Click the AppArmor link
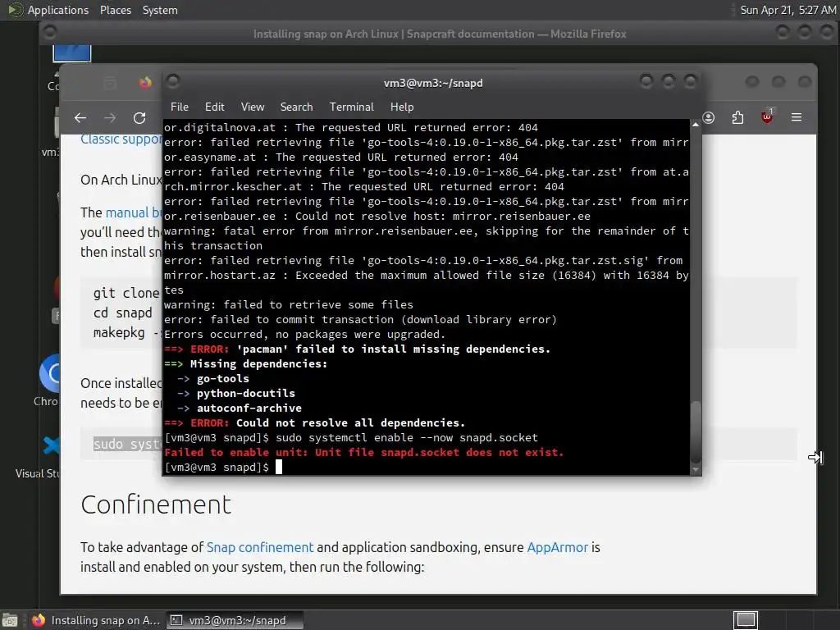 [x=557, y=547]
